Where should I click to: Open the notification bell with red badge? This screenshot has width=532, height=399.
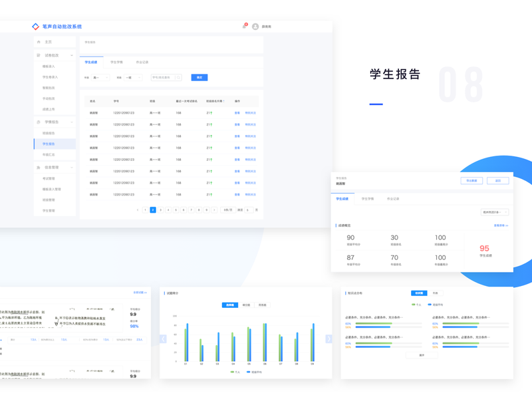click(245, 26)
